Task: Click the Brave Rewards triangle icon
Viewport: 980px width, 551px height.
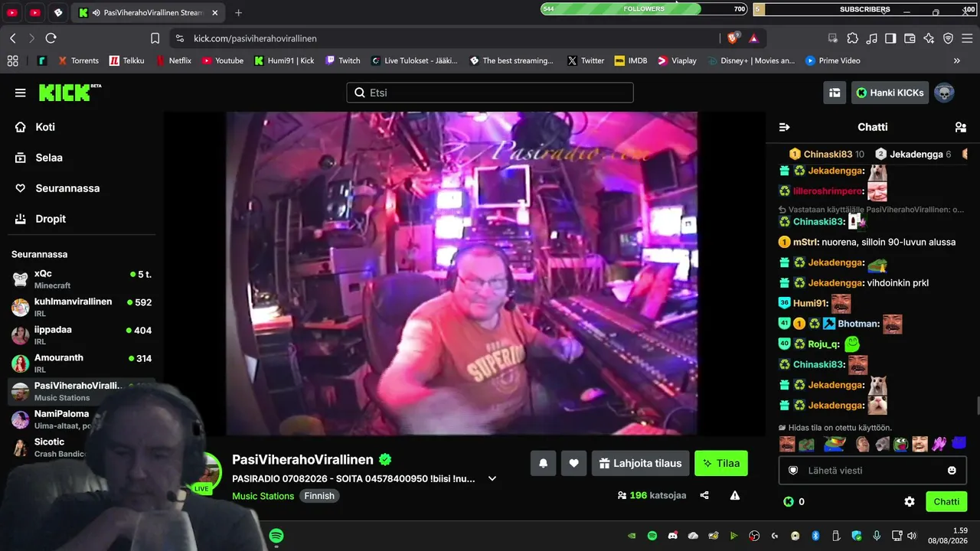Action: pos(753,38)
